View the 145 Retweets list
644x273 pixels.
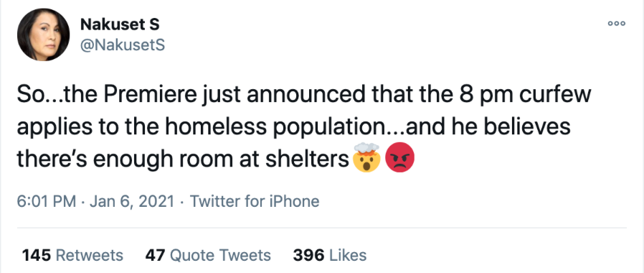[x=72, y=255]
